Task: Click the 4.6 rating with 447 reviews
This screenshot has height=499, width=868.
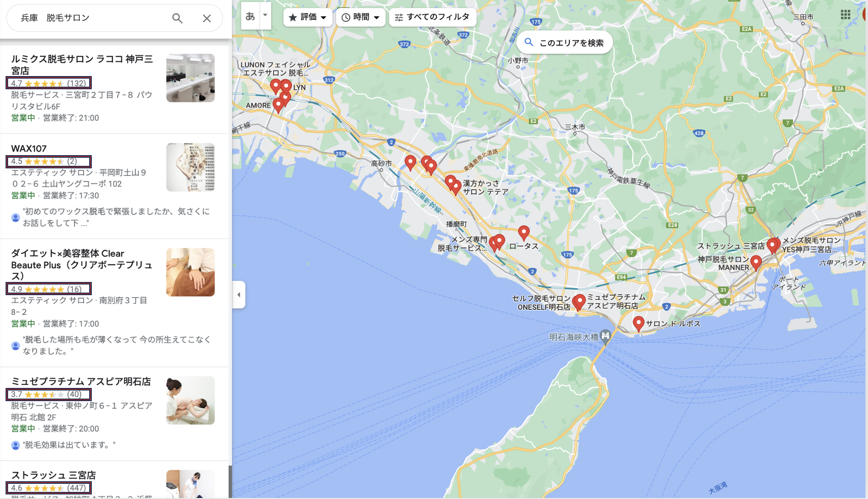Action: pos(49,488)
